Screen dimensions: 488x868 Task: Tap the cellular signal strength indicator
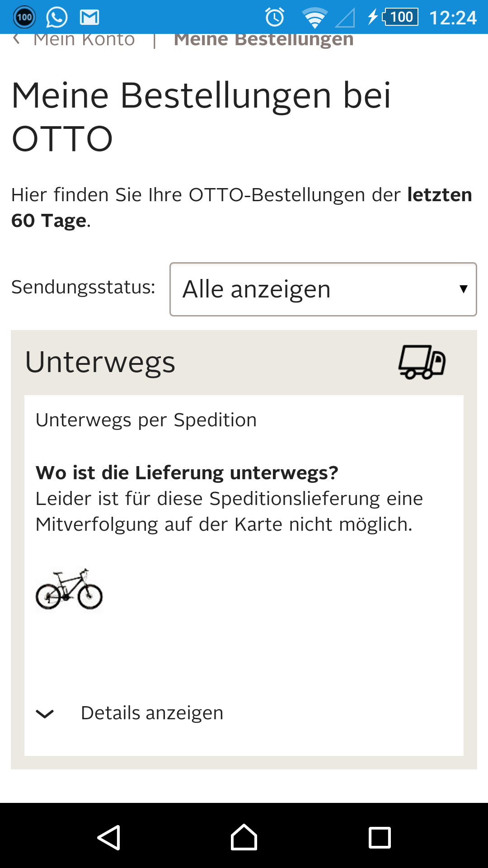click(x=344, y=17)
